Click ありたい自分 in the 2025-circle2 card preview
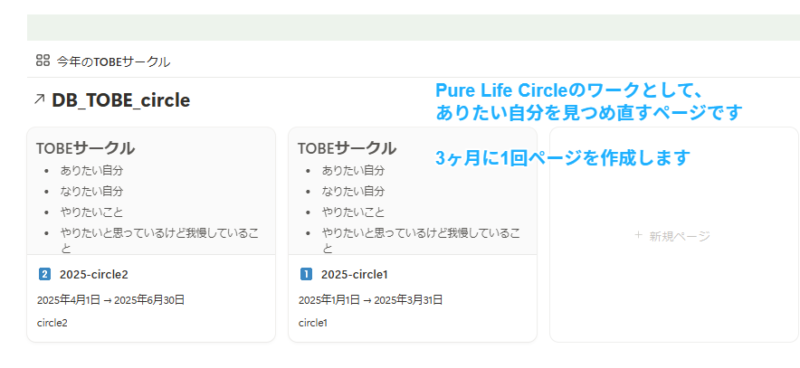 92,170
